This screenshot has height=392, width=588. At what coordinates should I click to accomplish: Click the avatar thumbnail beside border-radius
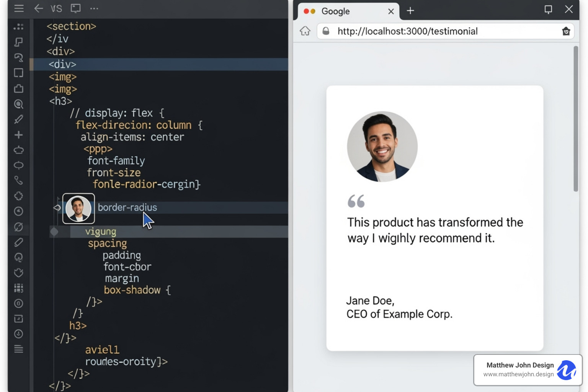pos(78,209)
